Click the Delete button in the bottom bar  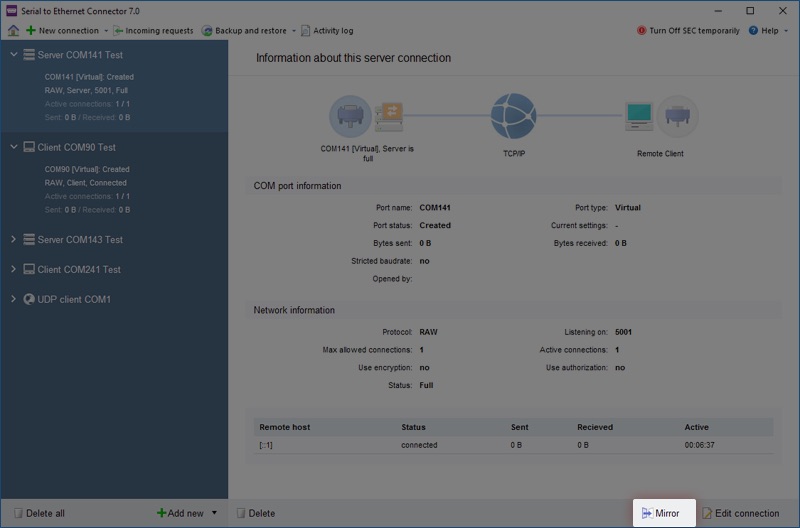[256, 513]
